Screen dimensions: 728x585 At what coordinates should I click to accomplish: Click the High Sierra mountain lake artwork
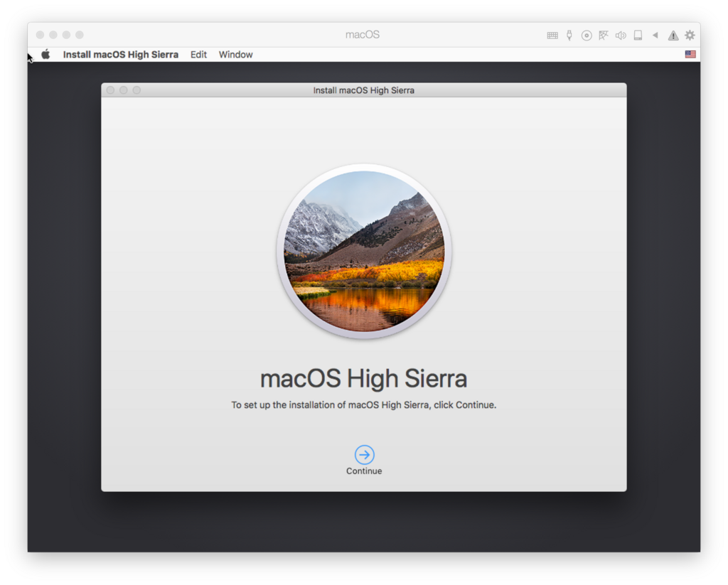(364, 251)
